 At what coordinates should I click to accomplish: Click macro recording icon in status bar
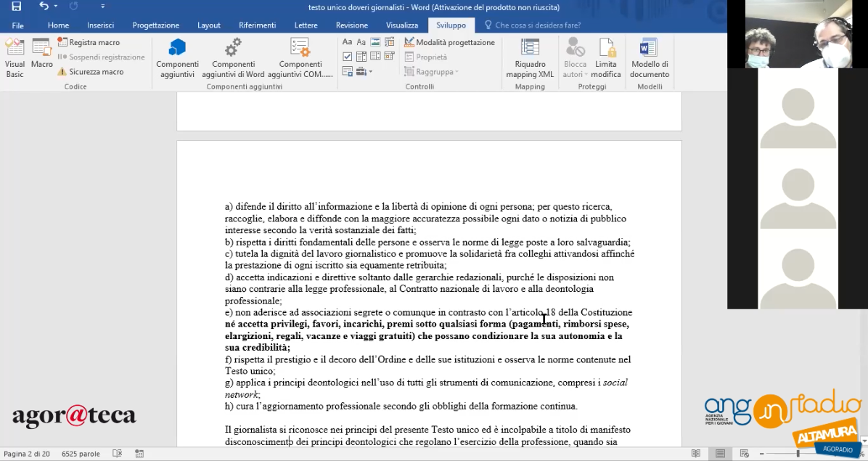coord(139,454)
